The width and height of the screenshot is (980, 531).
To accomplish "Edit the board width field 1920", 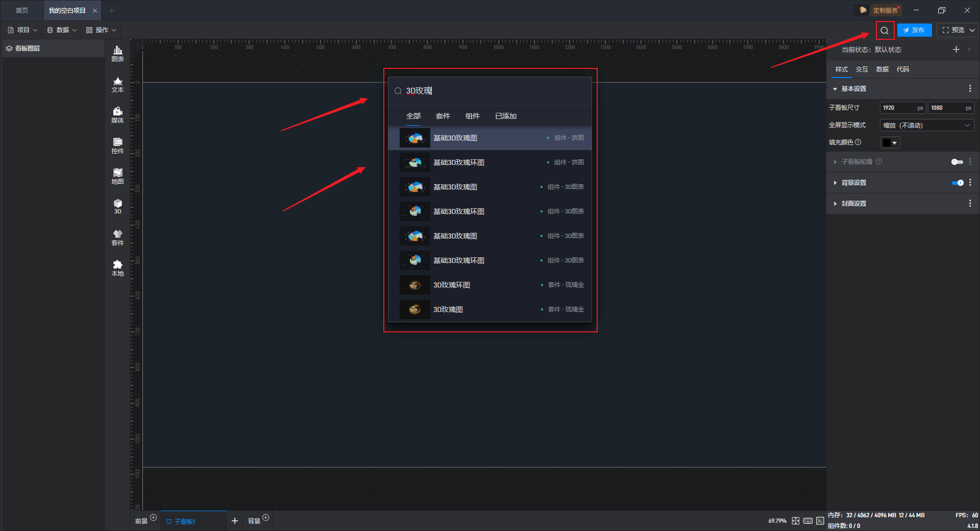I will coord(903,108).
